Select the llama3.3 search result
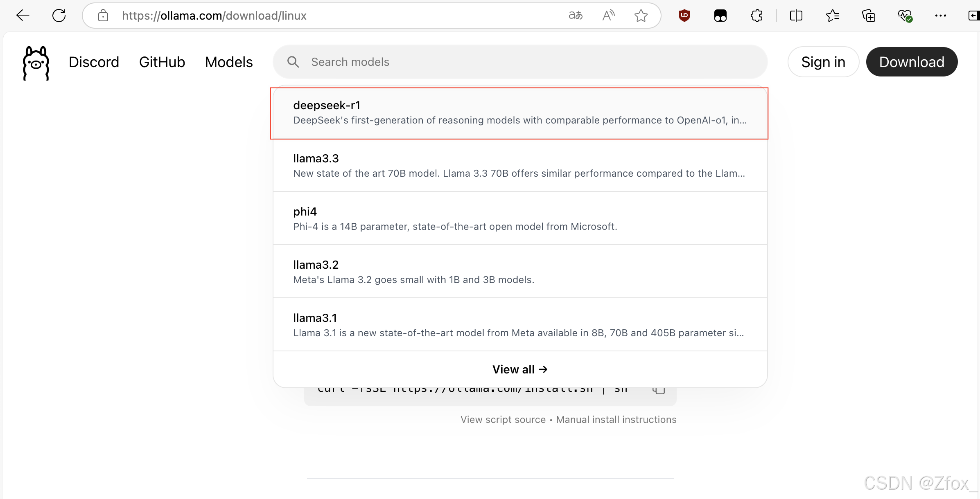This screenshot has height=499, width=980. click(520, 165)
